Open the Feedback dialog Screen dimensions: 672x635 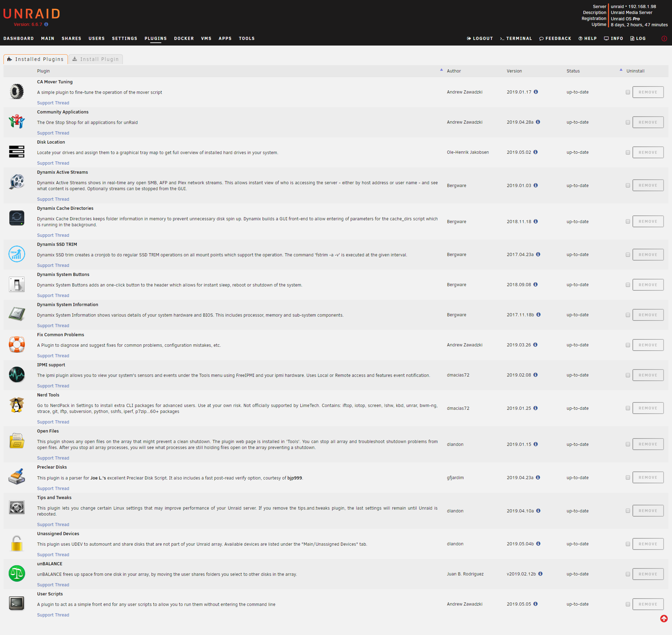point(555,39)
